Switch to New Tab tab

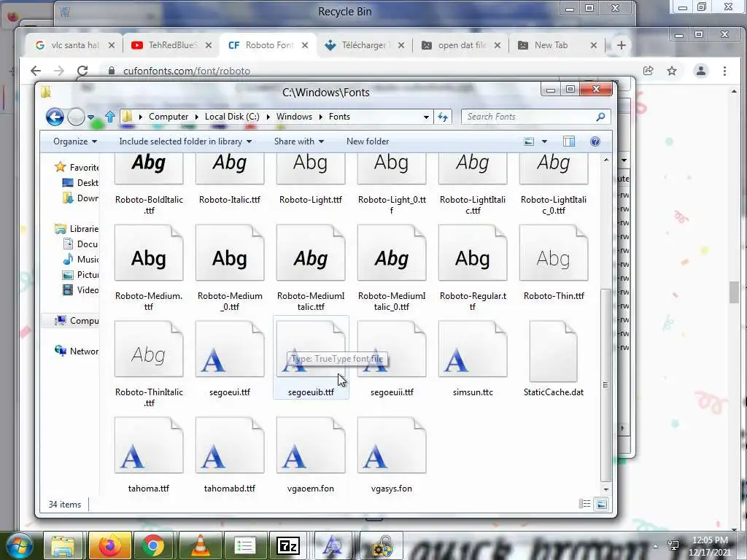click(557, 45)
